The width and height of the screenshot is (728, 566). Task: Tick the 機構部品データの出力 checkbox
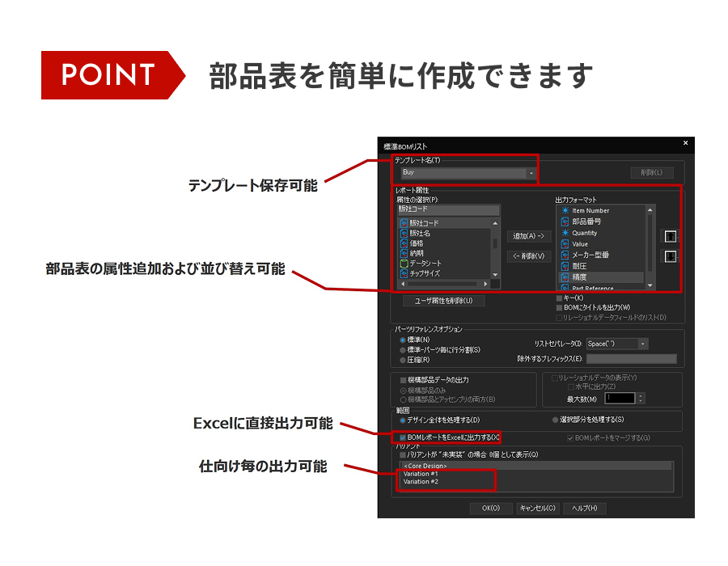403,380
